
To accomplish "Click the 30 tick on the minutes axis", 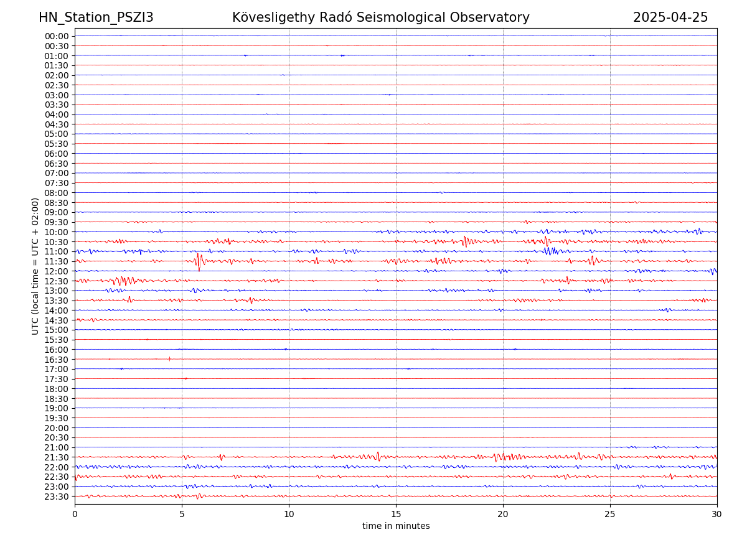I will pyautogui.click(x=717, y=514).
